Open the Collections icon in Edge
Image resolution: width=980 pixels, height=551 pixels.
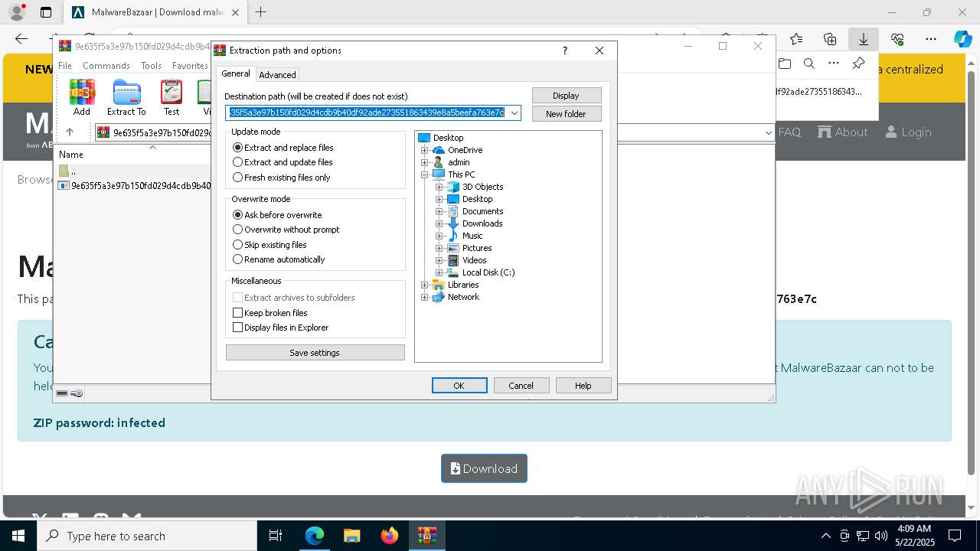[830, 39]
